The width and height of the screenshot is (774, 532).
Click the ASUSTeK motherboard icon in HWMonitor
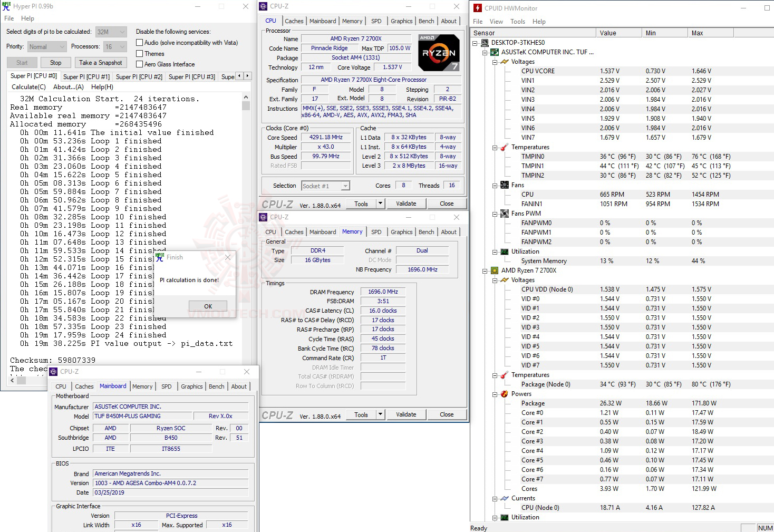pyautogui.click(x=495, y=52)
